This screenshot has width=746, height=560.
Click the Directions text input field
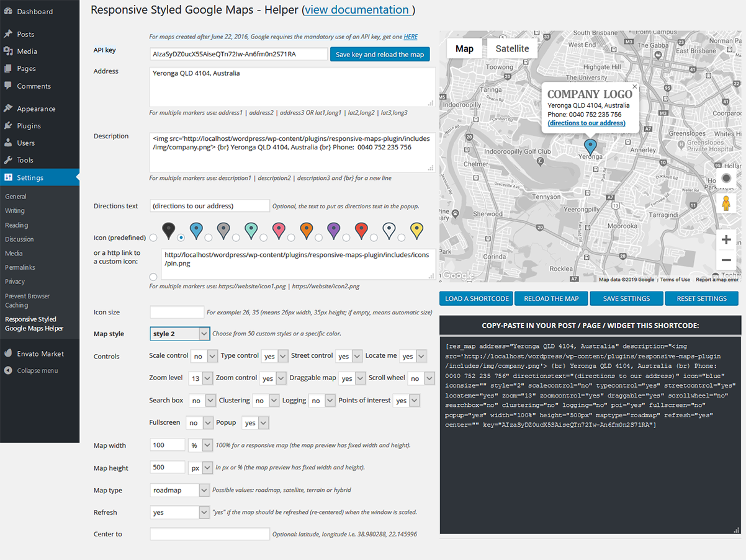(210, 206)
